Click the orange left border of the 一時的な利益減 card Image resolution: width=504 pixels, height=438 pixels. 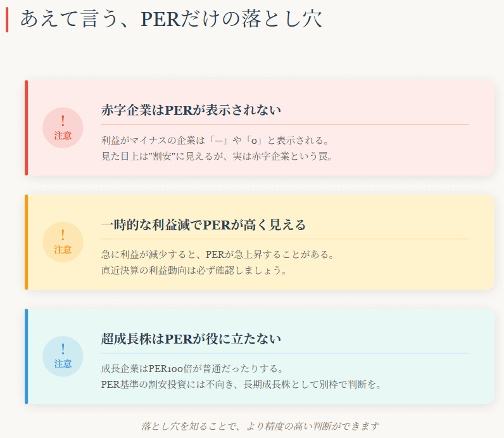26,242
